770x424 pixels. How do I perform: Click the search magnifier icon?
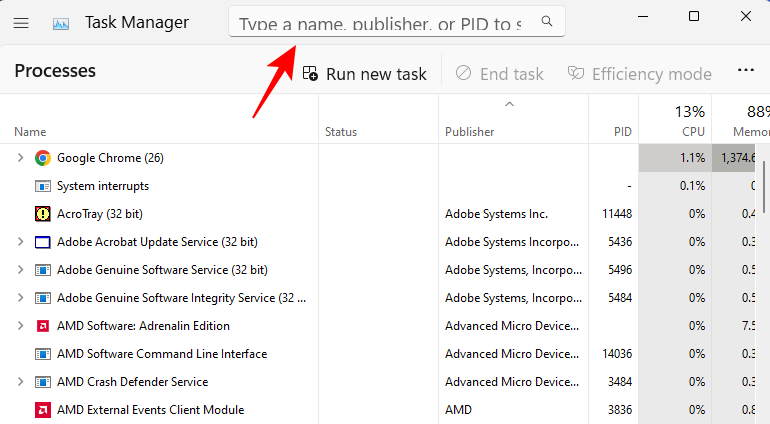[547, 21]
